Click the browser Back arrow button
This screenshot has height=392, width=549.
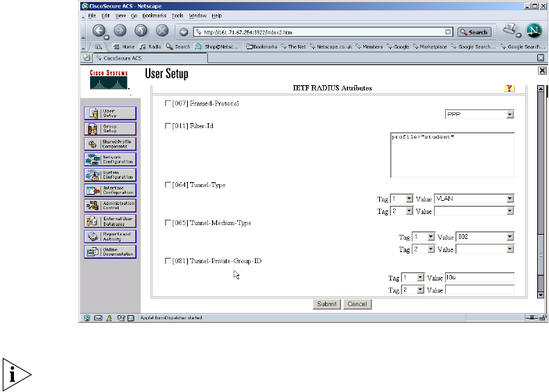click(x=99, y=30)
